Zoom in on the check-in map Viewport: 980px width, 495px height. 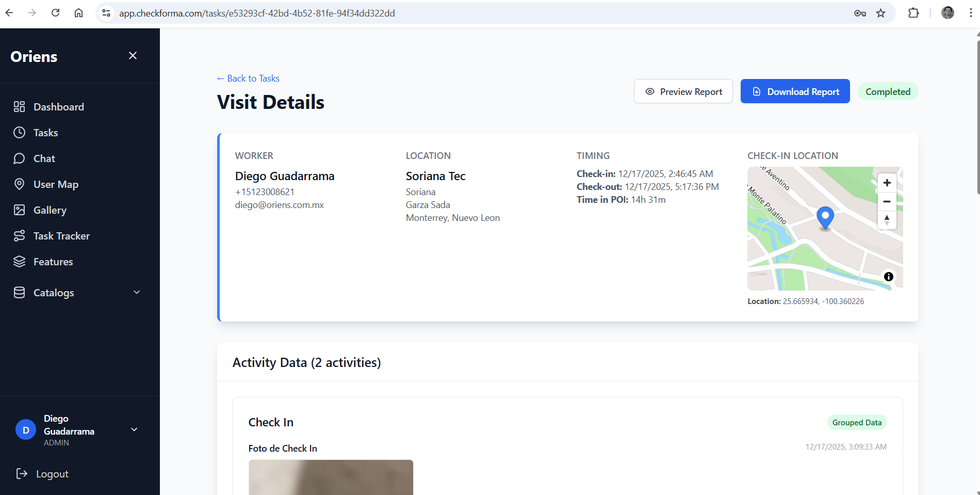click(x=887, y=182)
